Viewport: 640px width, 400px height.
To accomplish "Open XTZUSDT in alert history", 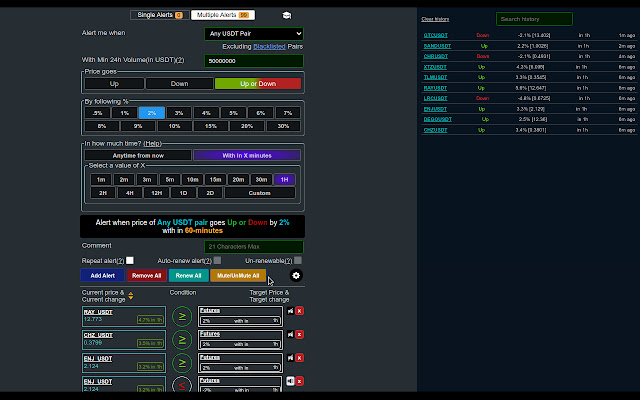I will [435, 67].
